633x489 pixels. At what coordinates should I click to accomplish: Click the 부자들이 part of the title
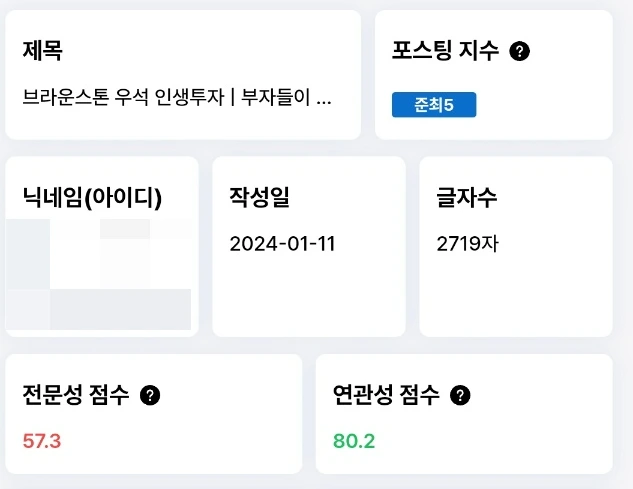click(x=276, y=97)
